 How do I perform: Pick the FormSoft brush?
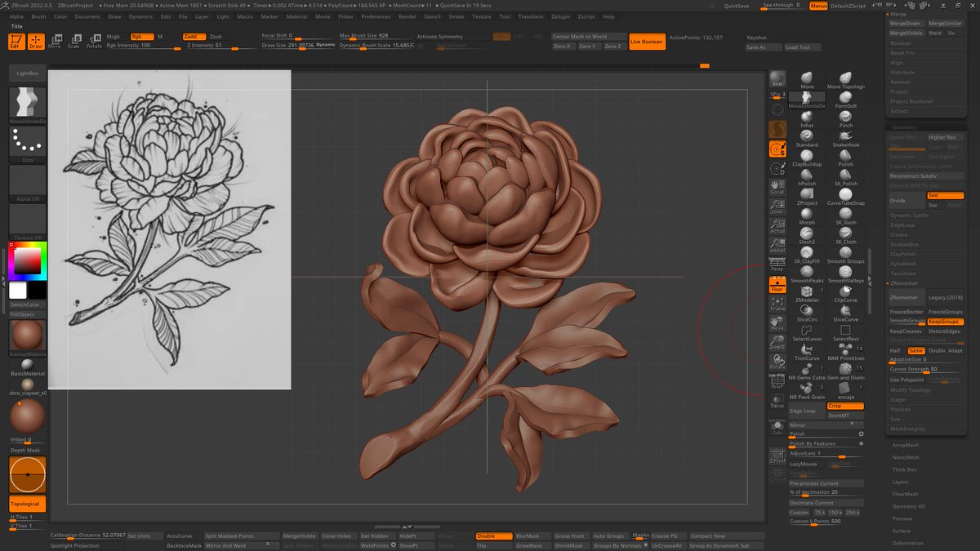[845, 98]
